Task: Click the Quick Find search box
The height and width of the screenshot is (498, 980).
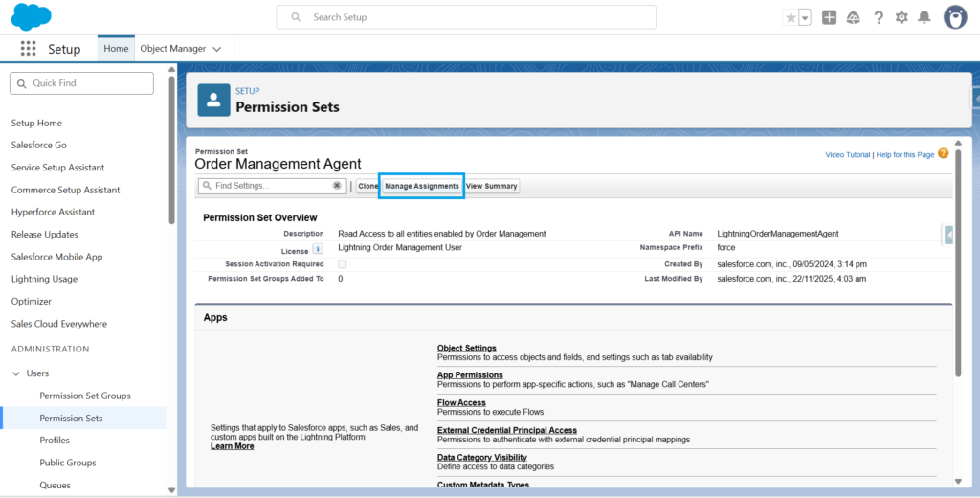Action: click(x=81, y=83)
